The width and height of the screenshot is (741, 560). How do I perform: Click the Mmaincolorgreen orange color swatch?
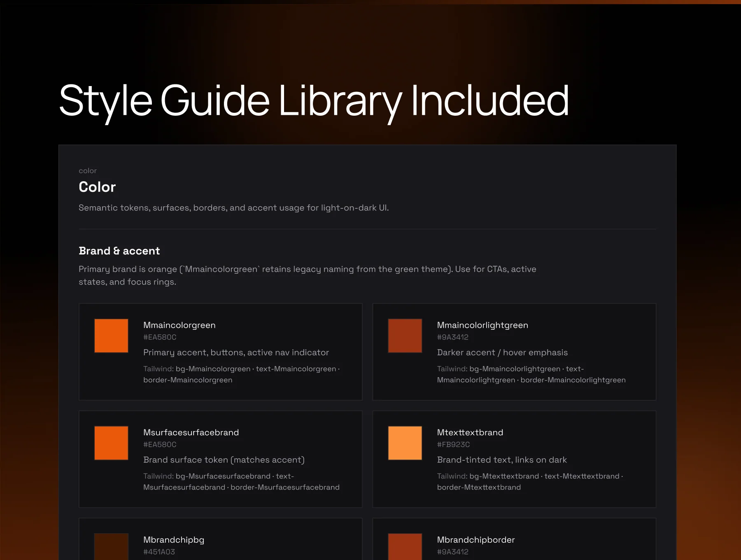[x=111, y=336]
